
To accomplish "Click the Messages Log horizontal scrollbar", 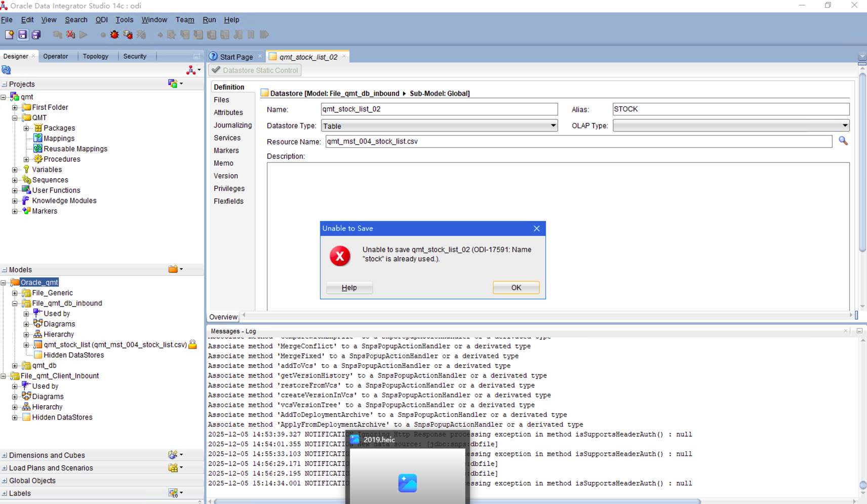I will pos(457,501).
